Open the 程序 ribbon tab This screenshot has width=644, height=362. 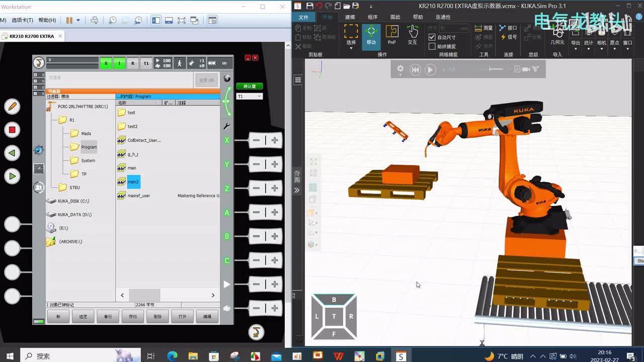(372, 17)
